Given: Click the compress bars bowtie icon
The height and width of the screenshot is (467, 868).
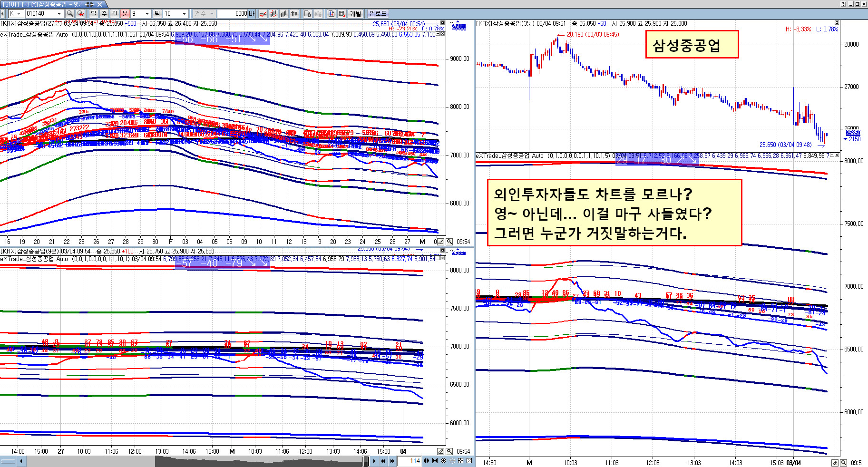Looking at the screenshot, I should [435, 461].
